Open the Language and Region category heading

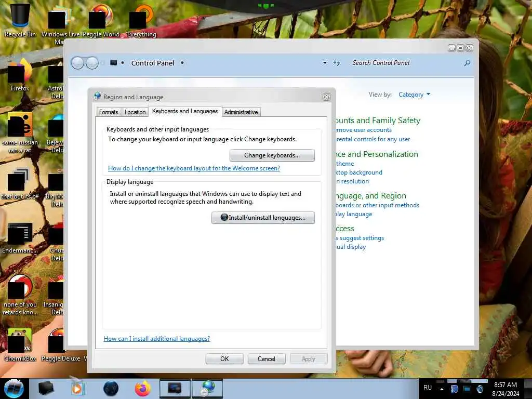(370, 196)
